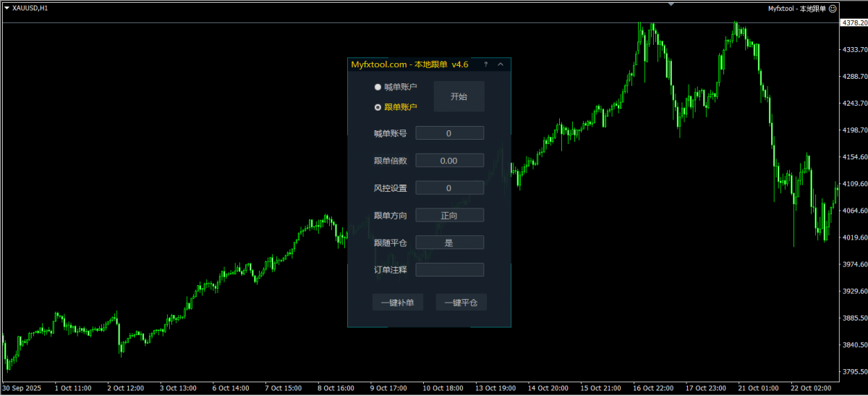868x396 pixels.
Task: Click the 3795.50 price axis label
Action: pyautogui.click(x=854, y=372)
